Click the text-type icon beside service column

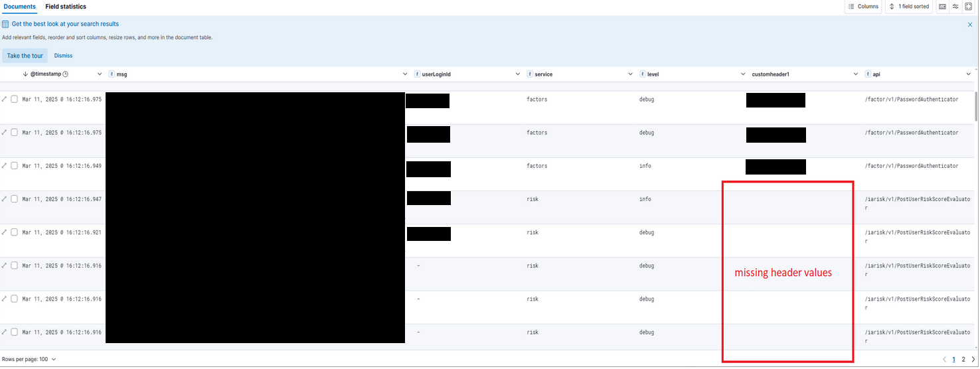coord(530,74)
